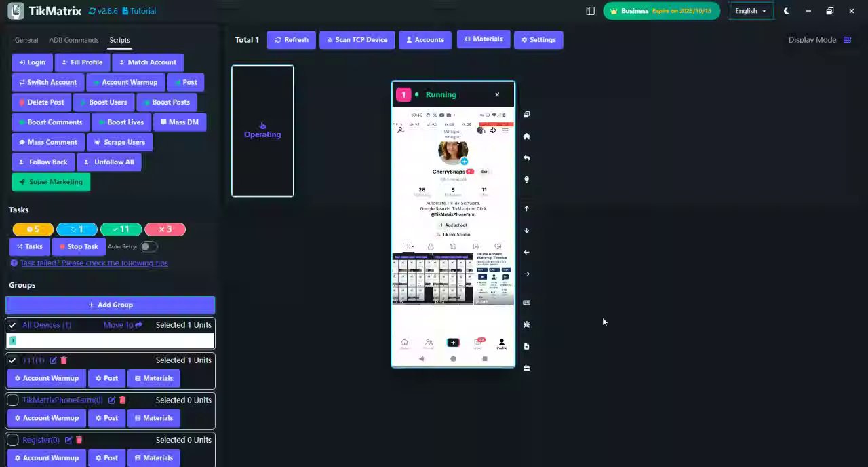Start the Boost Users script
Viewport: 868px width, 467px height.
click(103, 102)
